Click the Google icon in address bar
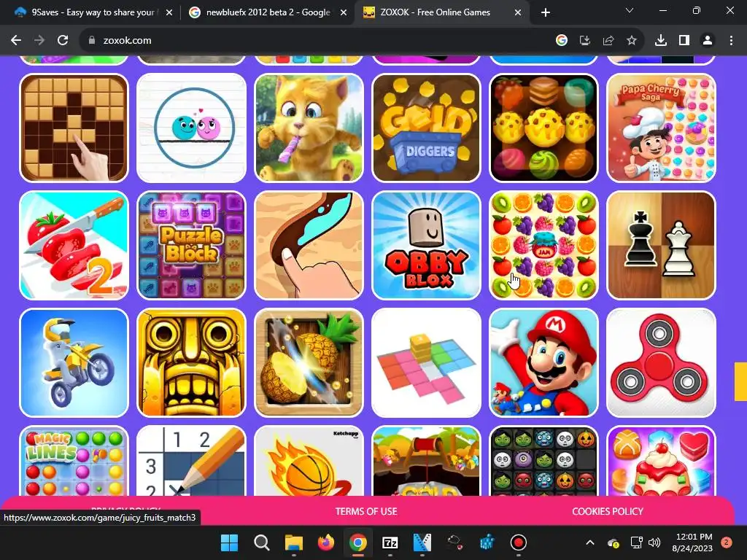The height and width of the screenshot is (560, 747). pyautogui.click(x=562, y=41)
